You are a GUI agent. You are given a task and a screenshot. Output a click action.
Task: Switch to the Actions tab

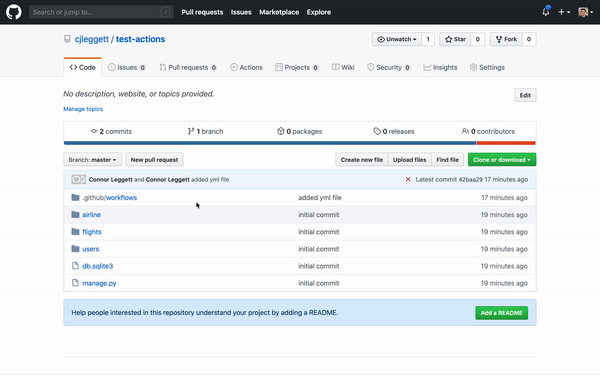(x=246, y=67)
